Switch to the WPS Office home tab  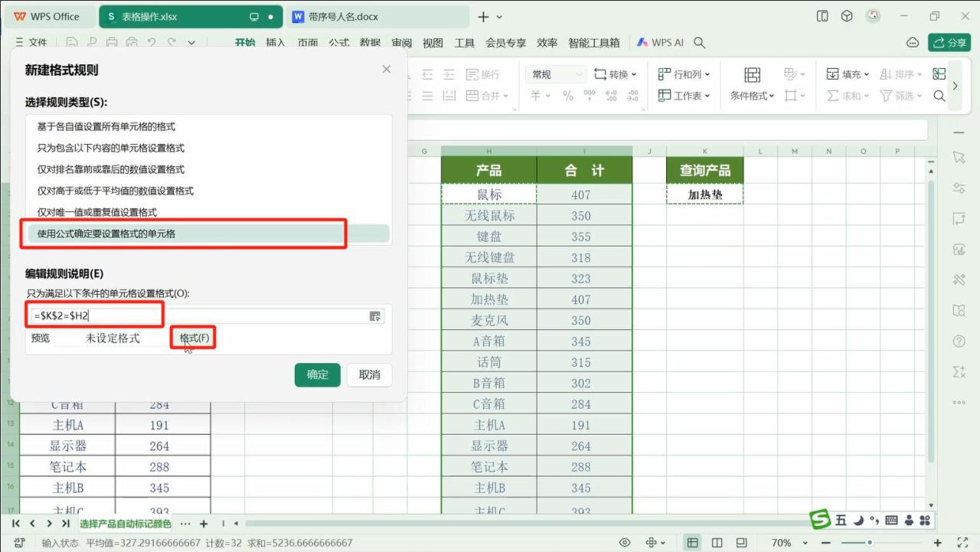(49, 17)
